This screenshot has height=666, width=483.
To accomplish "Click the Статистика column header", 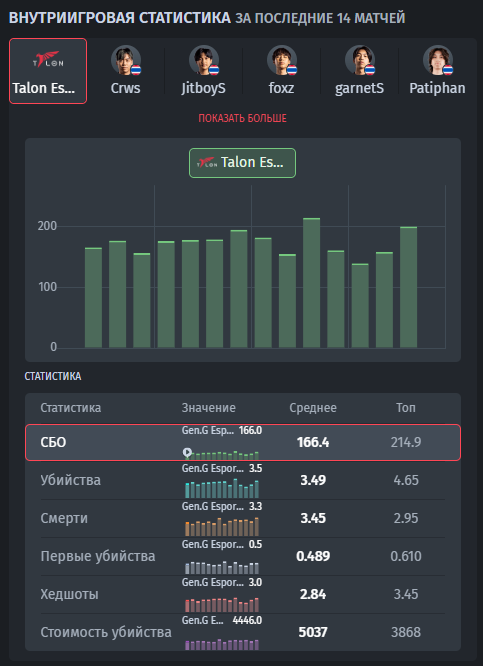I will pos(71,408).
